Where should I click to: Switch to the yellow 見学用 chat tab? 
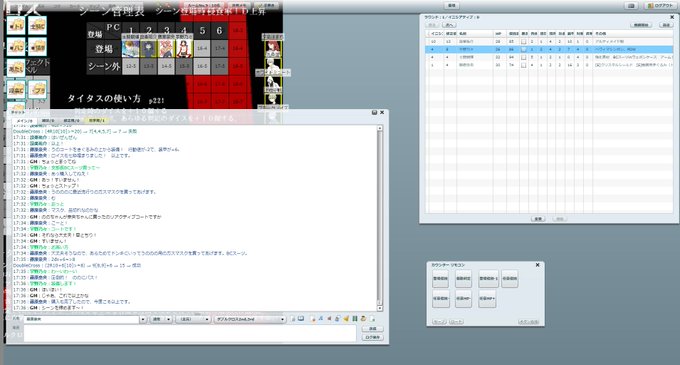pos(96,121)
